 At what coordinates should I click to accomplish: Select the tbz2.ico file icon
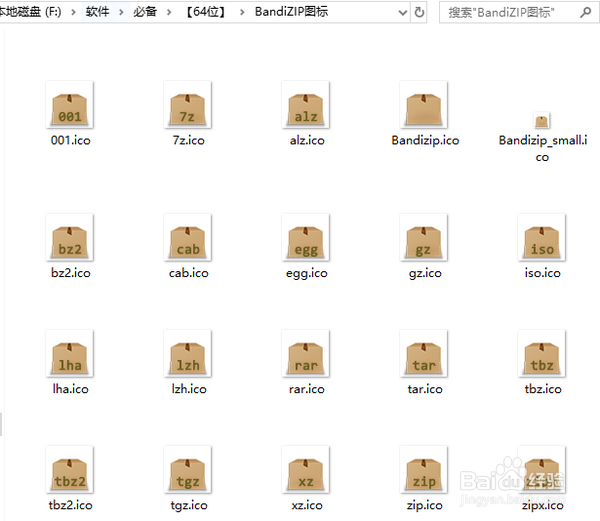(70, 469)
